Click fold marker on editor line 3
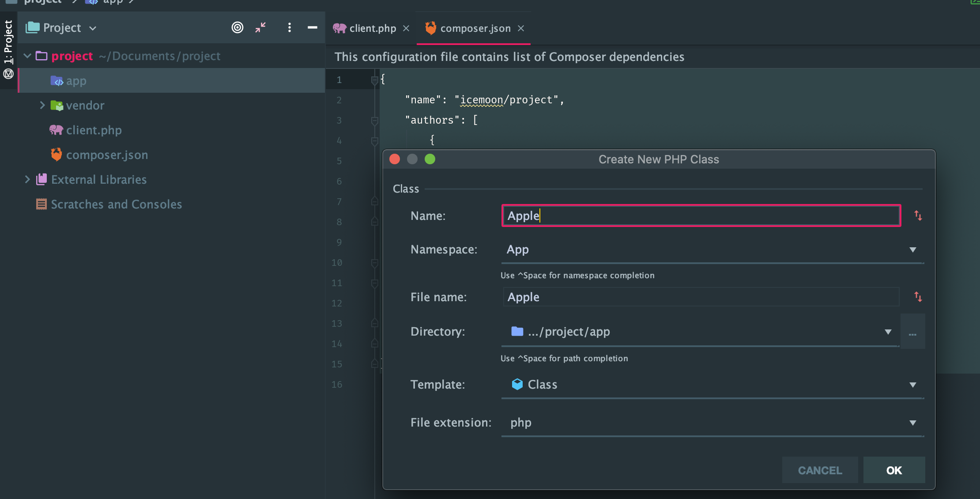This screenshot has height=499, width=980. point(375,120)
